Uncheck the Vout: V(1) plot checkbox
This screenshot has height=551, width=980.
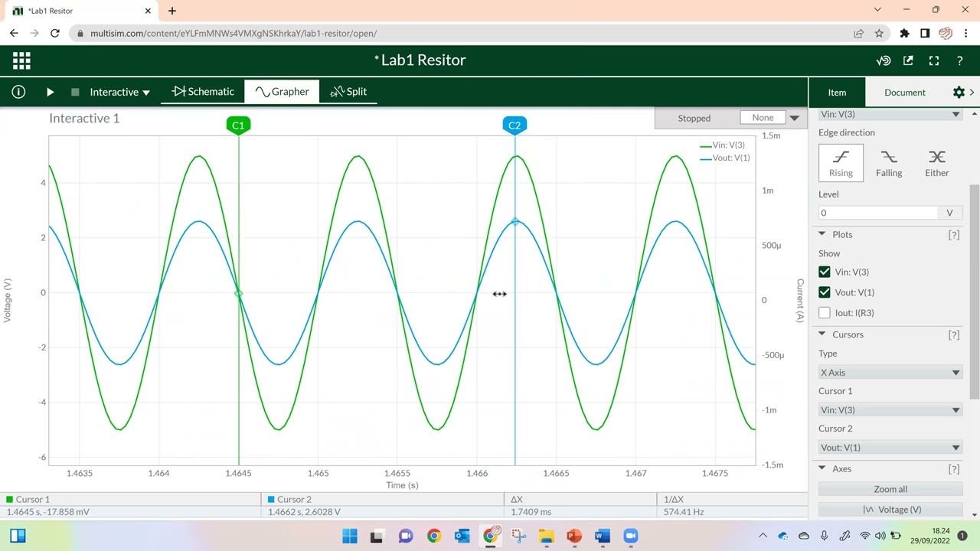(825, 292)
